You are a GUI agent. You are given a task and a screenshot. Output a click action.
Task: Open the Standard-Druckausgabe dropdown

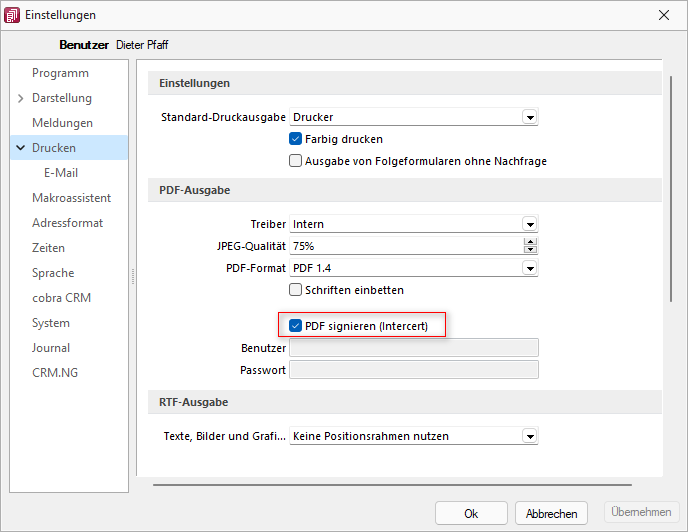point(530,117)
